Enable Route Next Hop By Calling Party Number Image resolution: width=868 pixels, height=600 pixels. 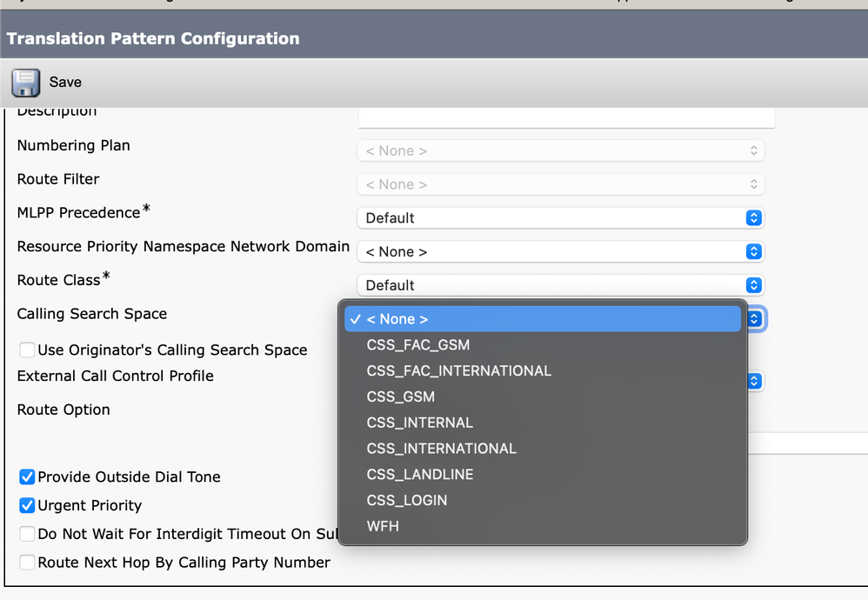pos(27,563)
